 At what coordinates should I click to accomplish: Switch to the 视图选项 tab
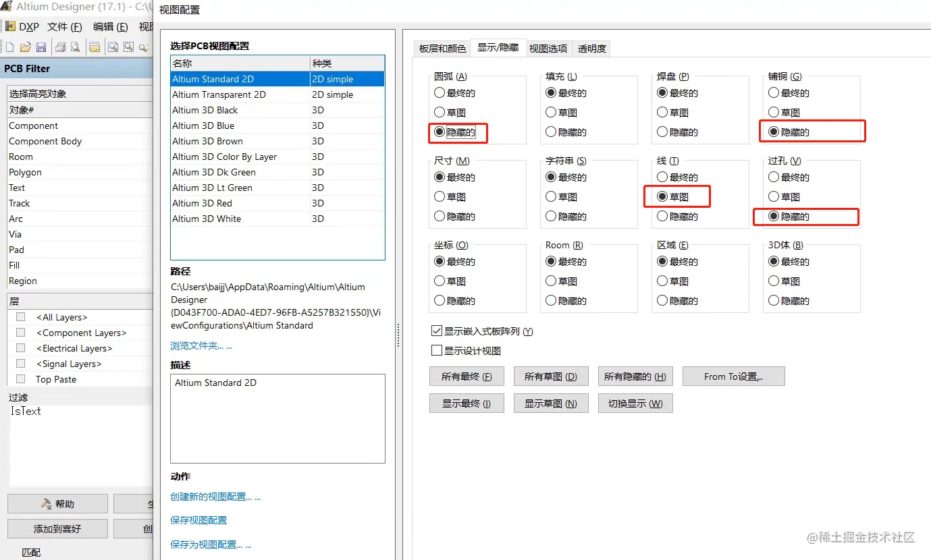(548, 49)
